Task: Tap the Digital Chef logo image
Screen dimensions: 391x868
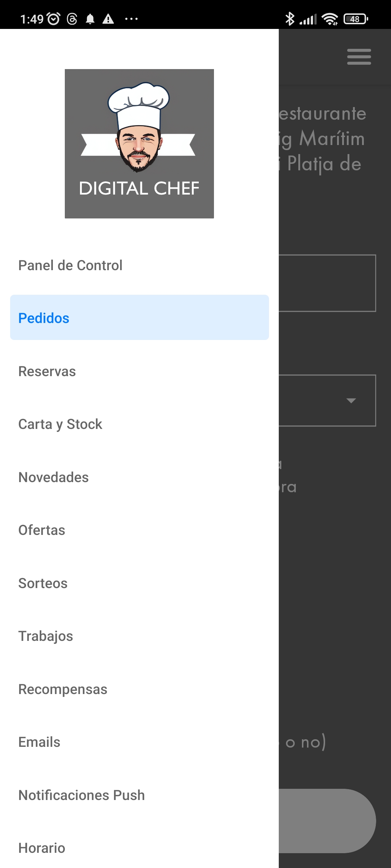Action: coord(139,144)
